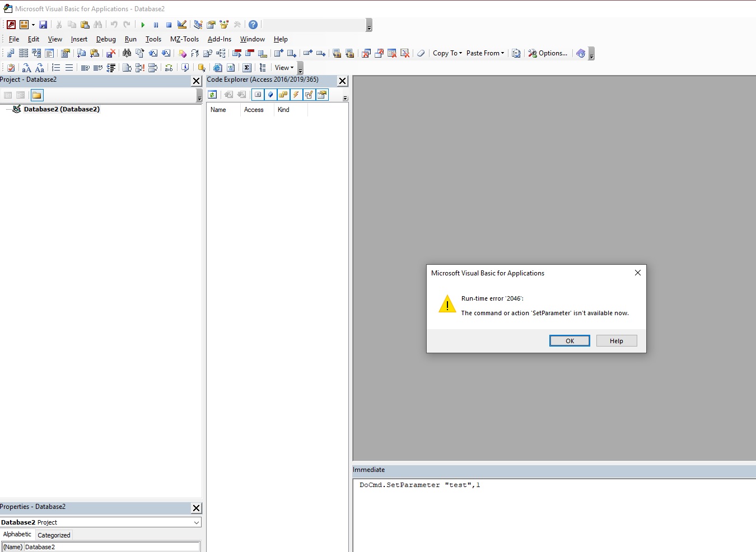Open the Debug menu
The height and width of the screenshot is (552, 756).
coord(106,39)
